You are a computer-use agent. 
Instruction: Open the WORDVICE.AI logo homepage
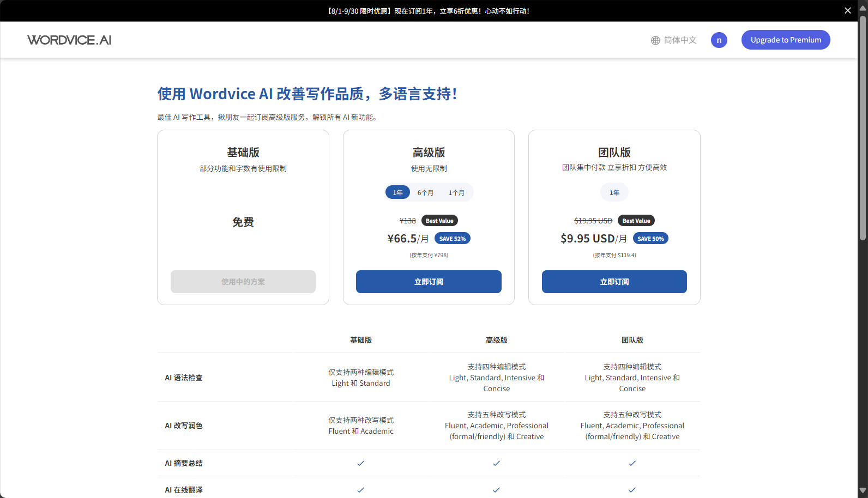click(69, 40)
